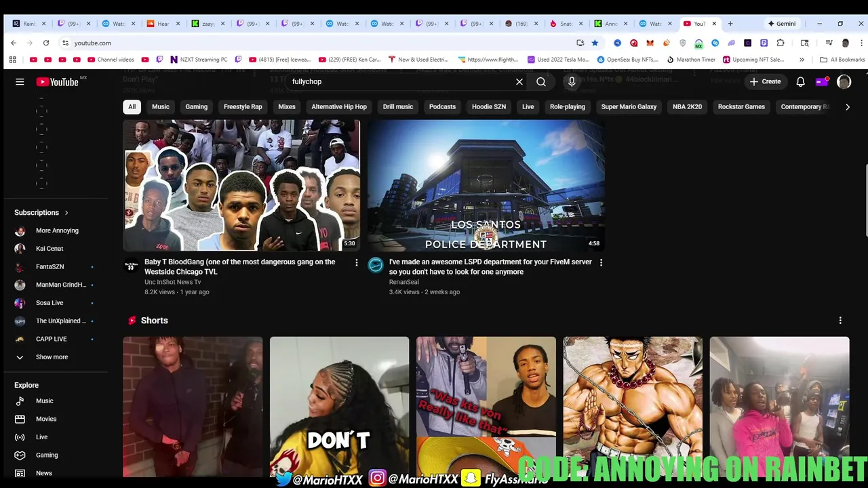Open the Channel videos bookmark
The height and width of the screenshot is (488, 868).
pos(111,60)
